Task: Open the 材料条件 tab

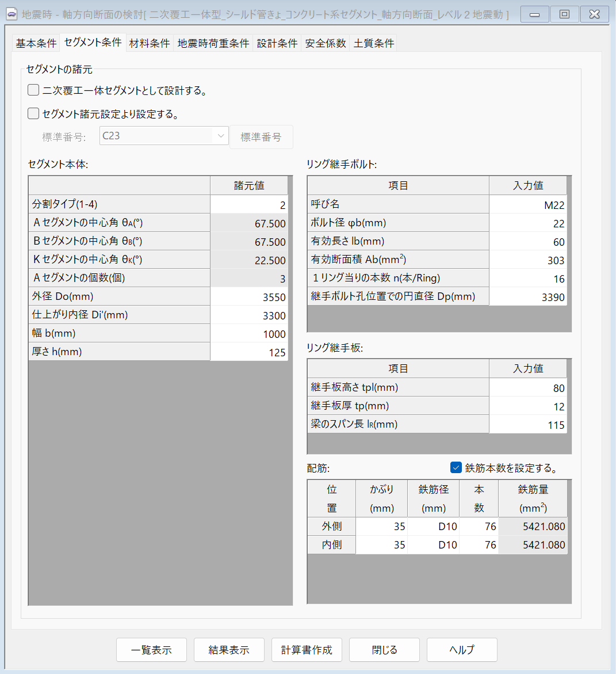Action: click(150, 43)
